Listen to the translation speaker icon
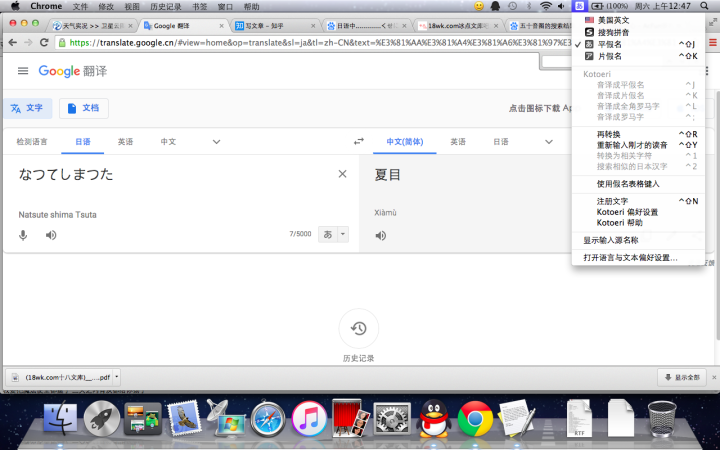 (381, 236)
